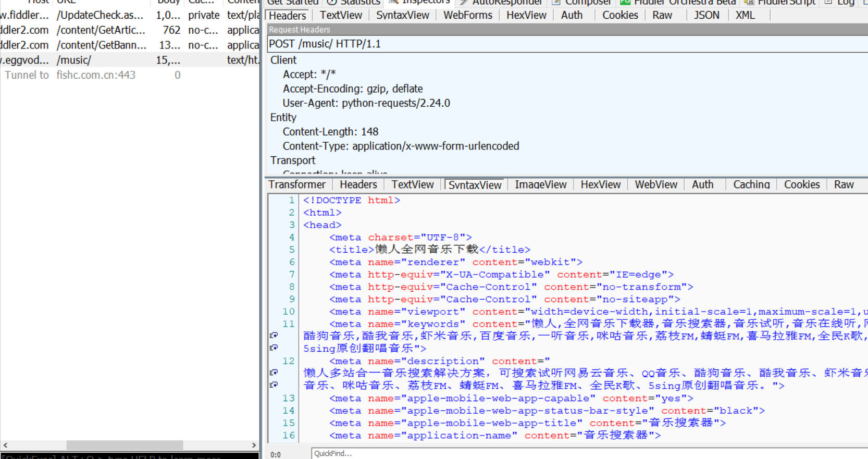Switch to the Composer tab
Image resolution: width=868 pixels, height=459 pixels.
click(582, 2)
